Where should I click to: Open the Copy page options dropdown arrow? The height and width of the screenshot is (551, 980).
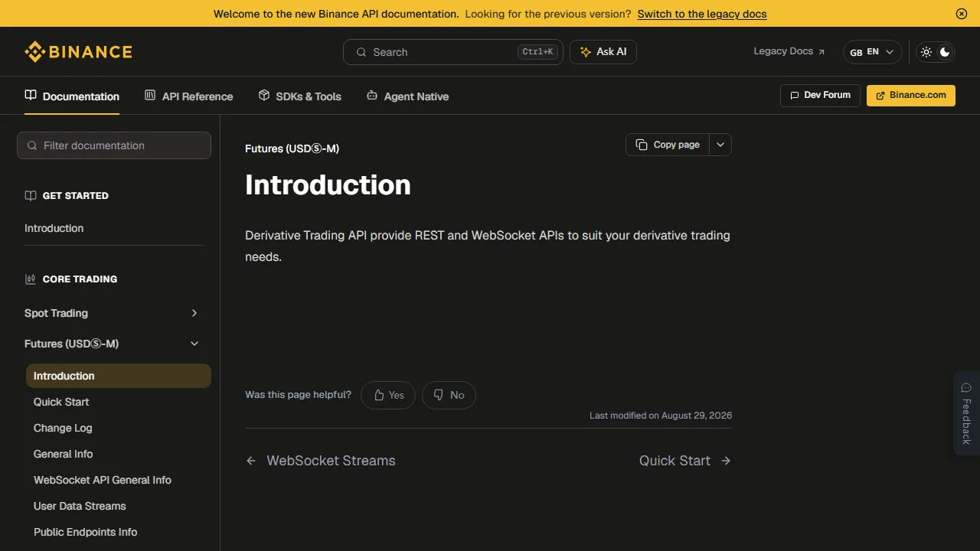720,145
